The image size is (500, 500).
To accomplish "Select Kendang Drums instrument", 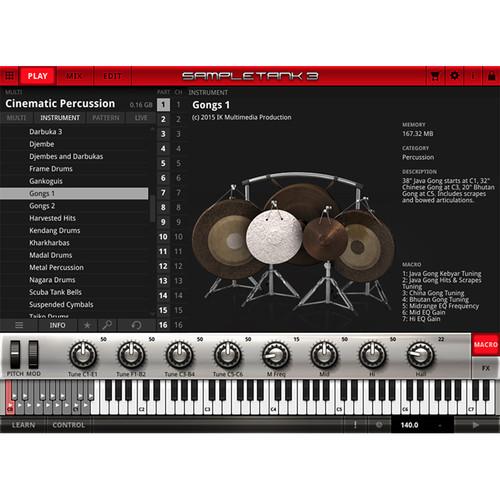I will 74,230.
